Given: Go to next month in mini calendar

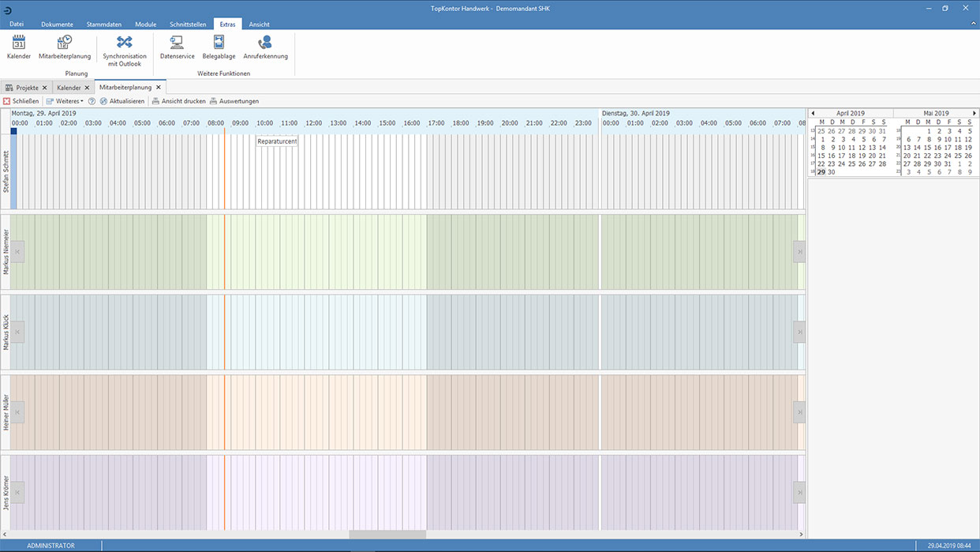Looking at the screenshot, I should point(974,114).
